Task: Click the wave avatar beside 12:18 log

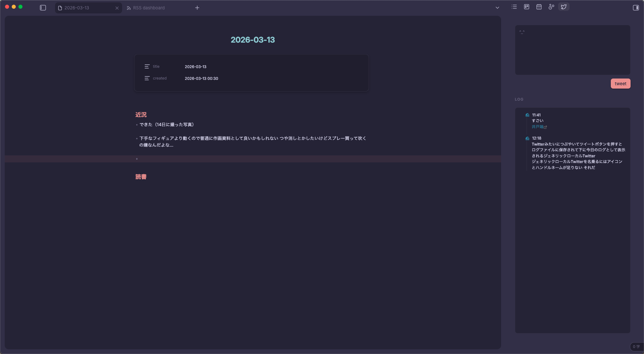Action: (527, 138)
